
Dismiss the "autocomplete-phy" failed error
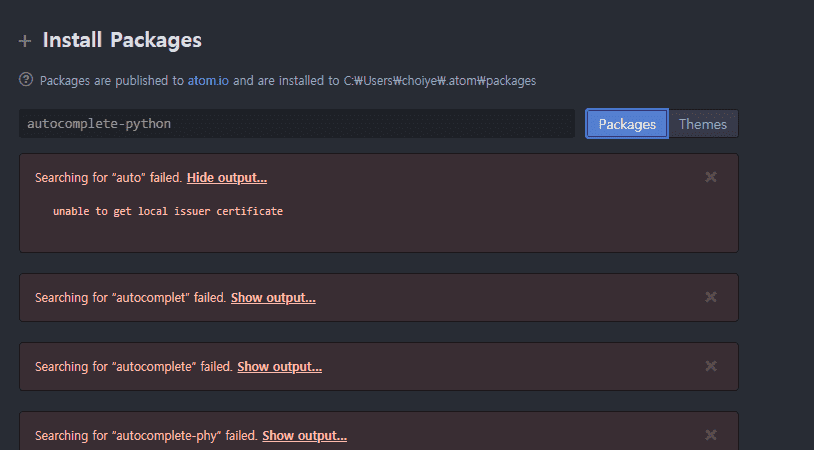(711, 435)
